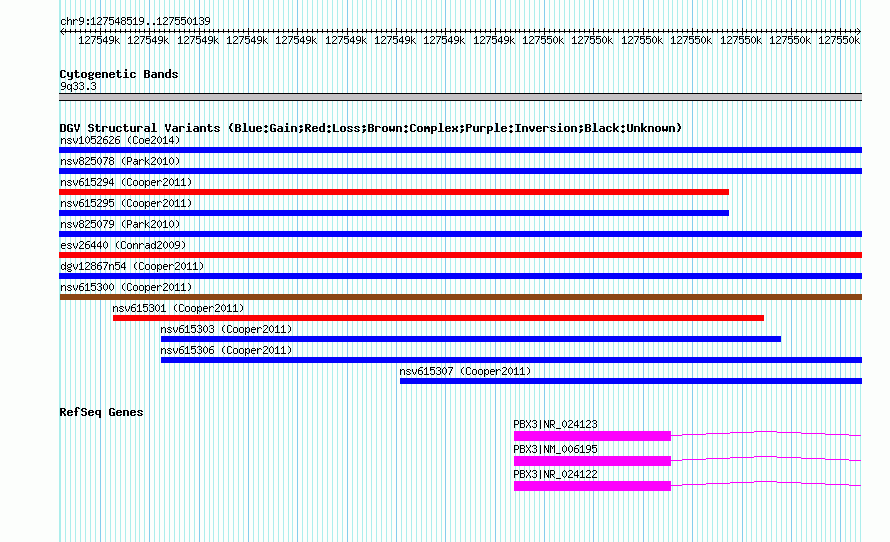Image resolution: width=890 pixels, height=542 pixels.
Task: Select the blue bar under dgv12867n54
Action: 460,276
